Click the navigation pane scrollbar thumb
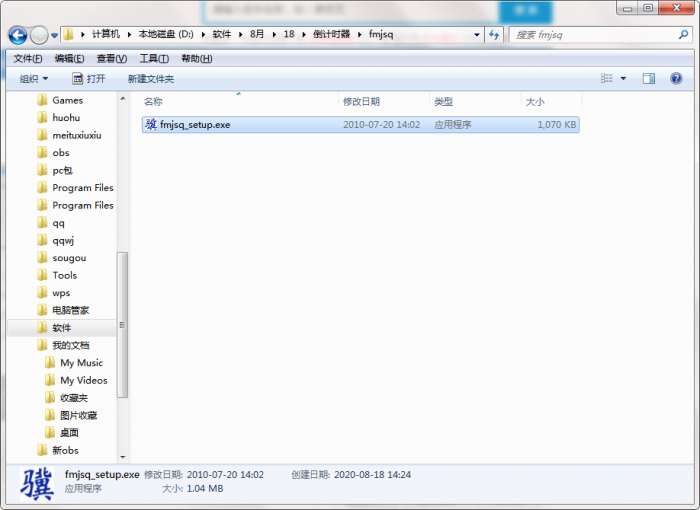The height and width of the screenshot is (510, 700). [122, 325]
